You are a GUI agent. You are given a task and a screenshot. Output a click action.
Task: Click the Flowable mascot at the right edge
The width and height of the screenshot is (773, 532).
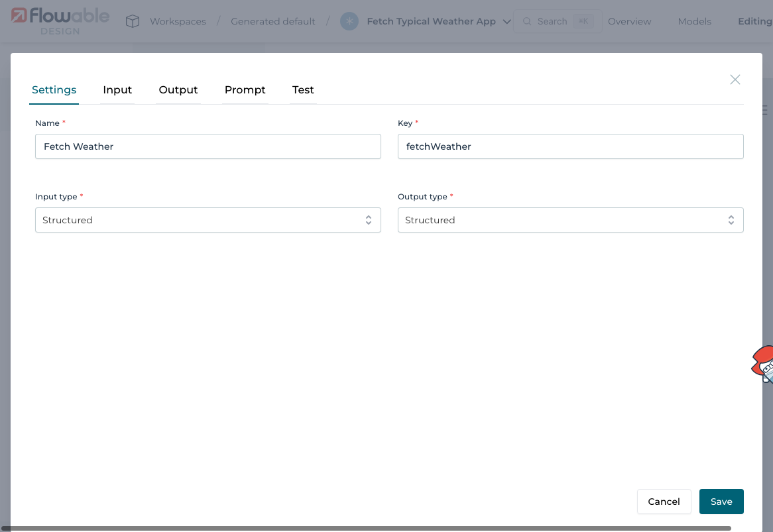764,365
